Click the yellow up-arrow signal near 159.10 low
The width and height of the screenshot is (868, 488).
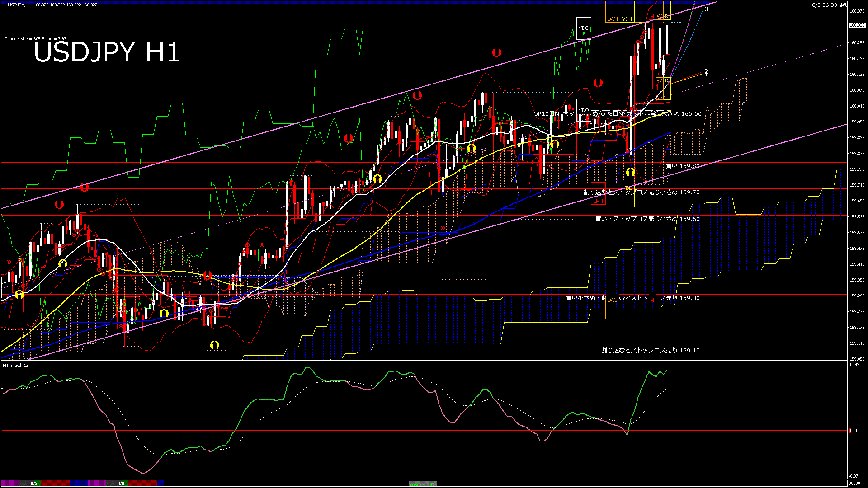[x=215, y=346]
